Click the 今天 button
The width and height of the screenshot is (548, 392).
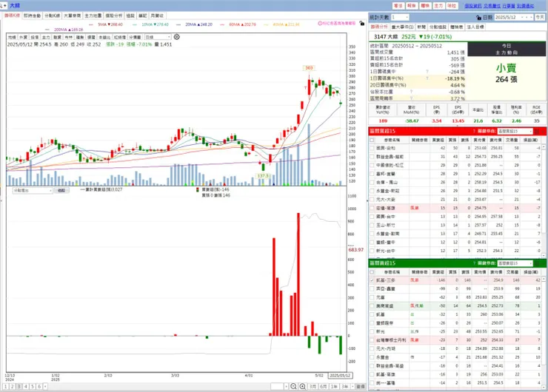coord(540,17)
